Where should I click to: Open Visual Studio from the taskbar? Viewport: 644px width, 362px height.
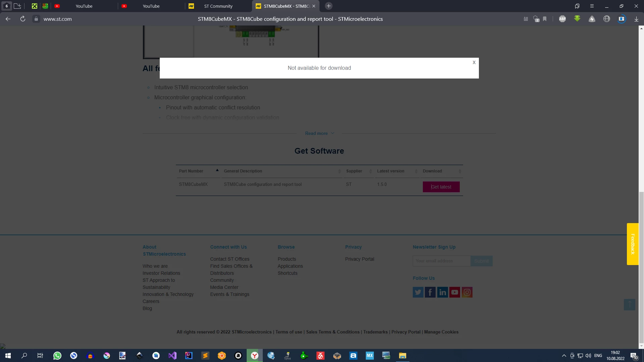coord(172,356)
